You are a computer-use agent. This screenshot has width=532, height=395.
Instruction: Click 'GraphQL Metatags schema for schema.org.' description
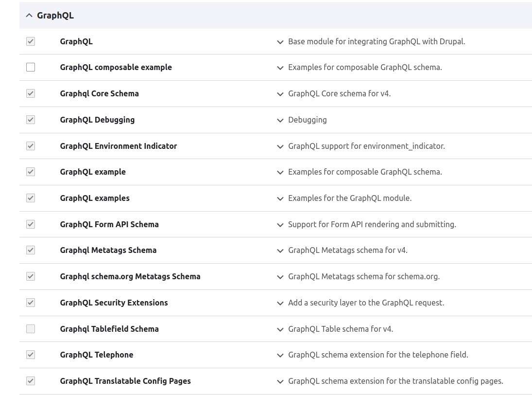pyautogui.click(x=364, y=276)
